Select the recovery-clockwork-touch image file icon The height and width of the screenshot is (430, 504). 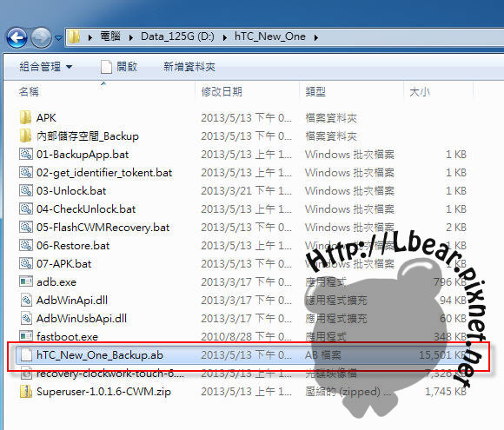pyautogui.click(x=26, y=374)
